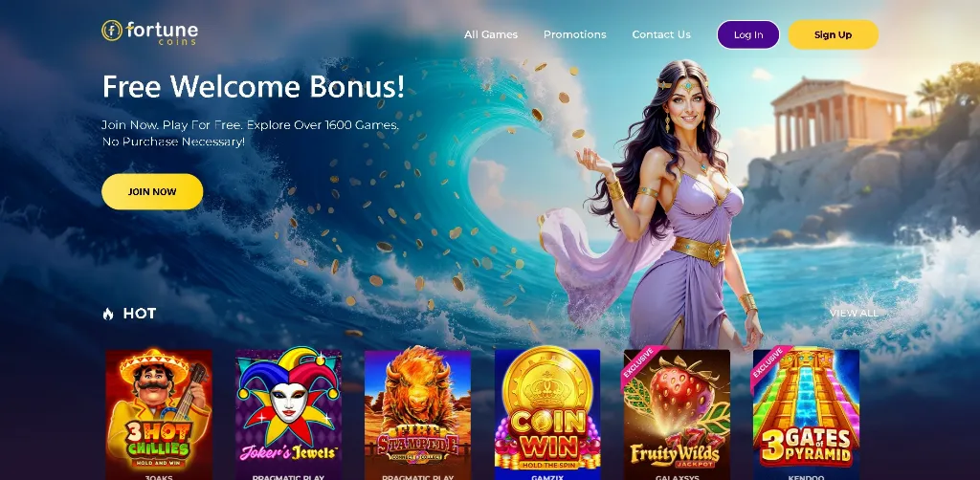Click the flame icon beside HOT

pos(108,314)
